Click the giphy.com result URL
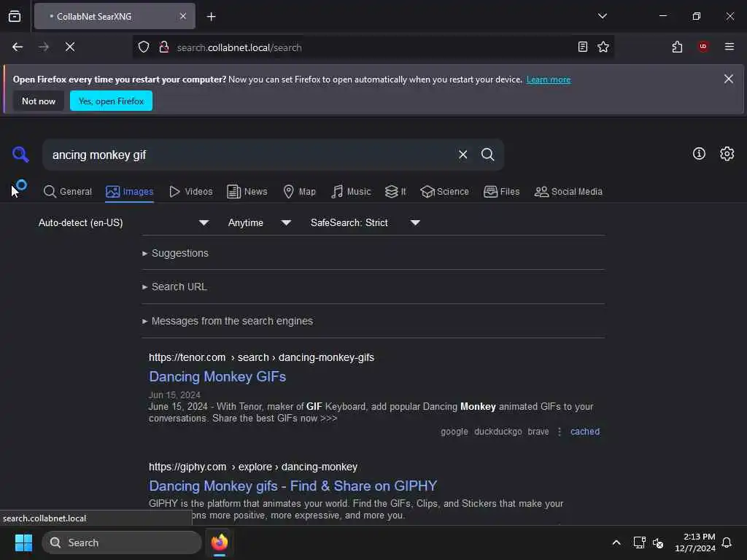Viewport: 747px width, 560px height. tap(253, 467)
